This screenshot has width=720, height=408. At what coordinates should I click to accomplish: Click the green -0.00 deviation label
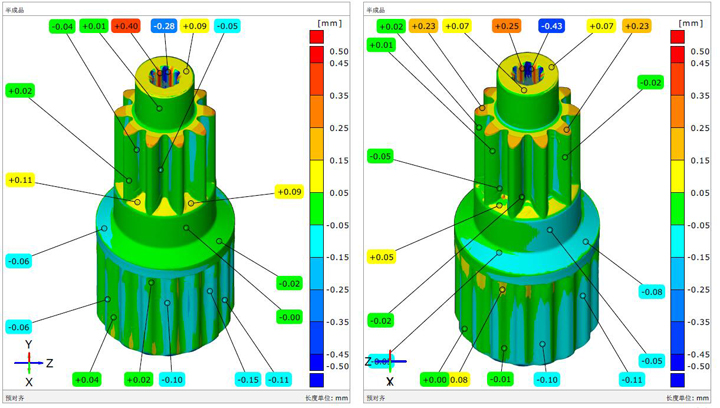click(x=290, y=317)
